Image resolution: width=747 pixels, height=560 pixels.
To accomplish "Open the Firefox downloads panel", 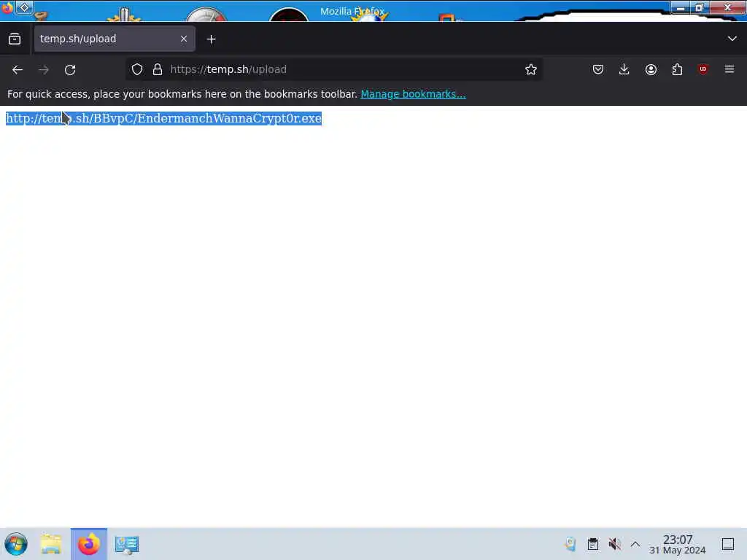I will pos(624,69).
